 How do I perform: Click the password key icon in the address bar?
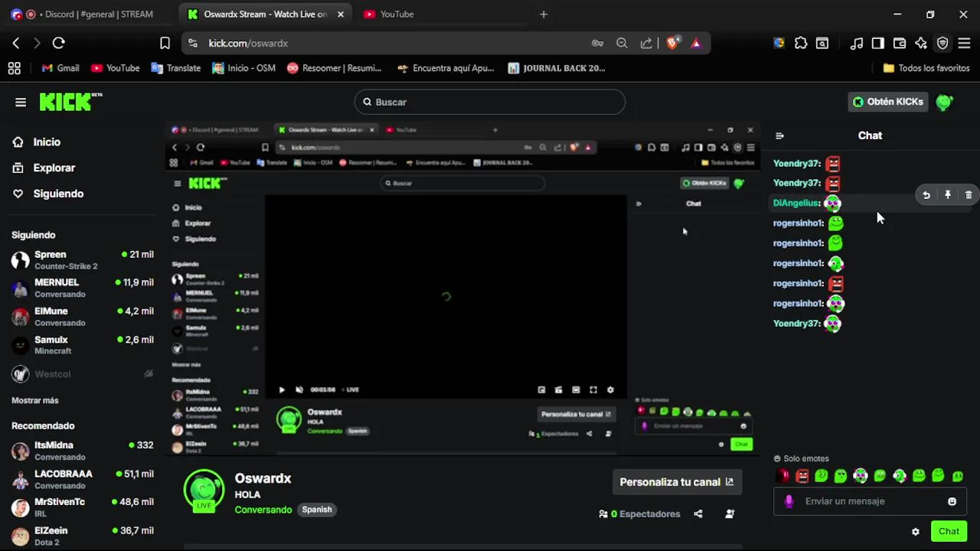pyautogui.click(x=597, y=44)
